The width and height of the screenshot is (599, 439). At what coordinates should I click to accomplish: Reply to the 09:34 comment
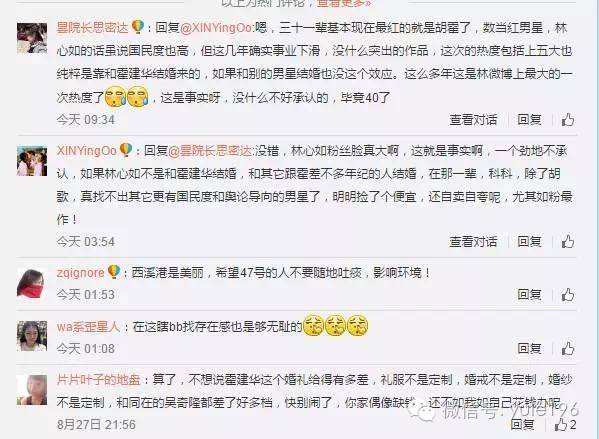pos(529,120)
